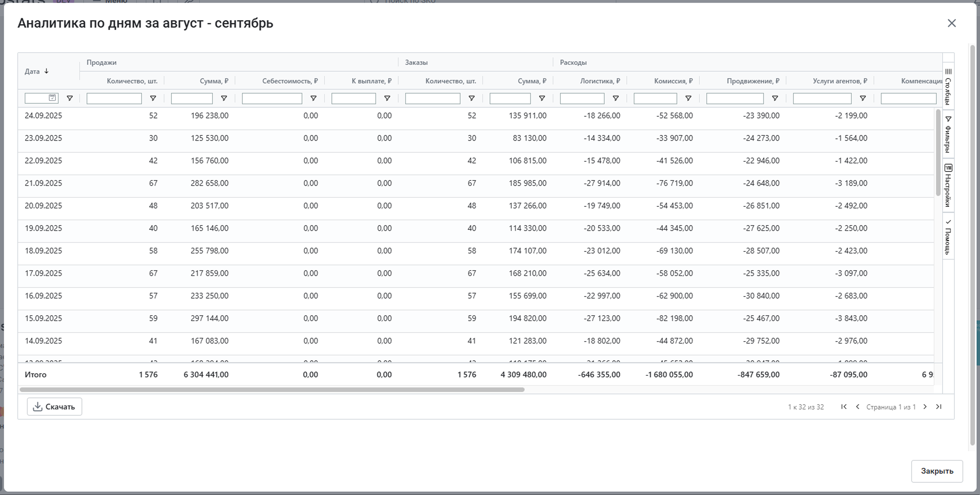Focus the Сумма sales filter input

click(x=191, y=99)
